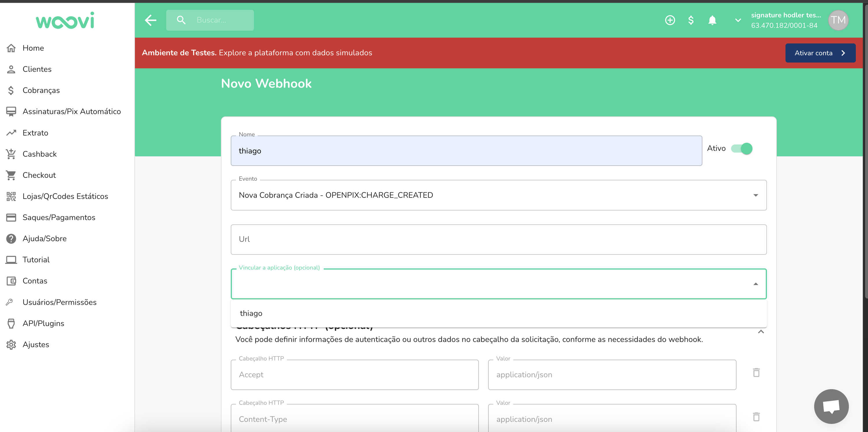Select API/Plugins from the sidebar

43,323
